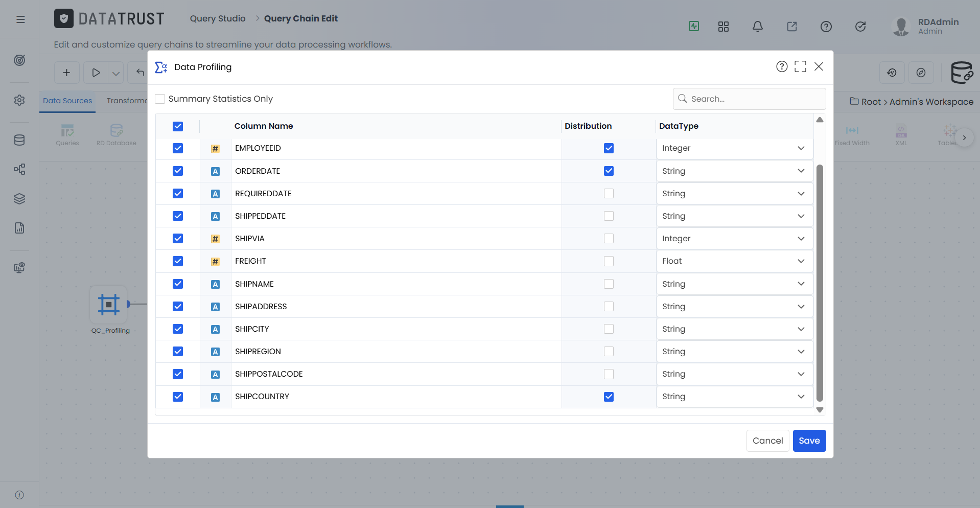980x508 pixels.
Task: Open the Data Profiling dialog help icon
Action: click(782, 66)
